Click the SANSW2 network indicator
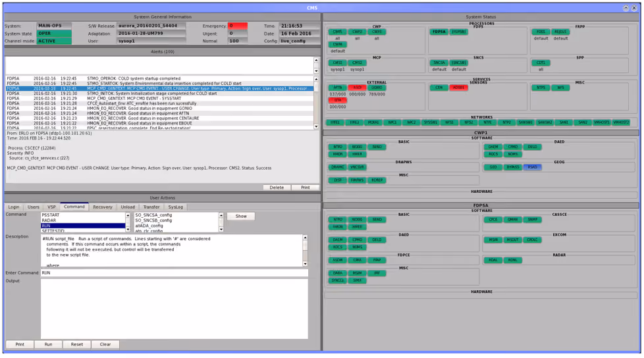This screenshot has height=358, width=644. tap(545, 122)
